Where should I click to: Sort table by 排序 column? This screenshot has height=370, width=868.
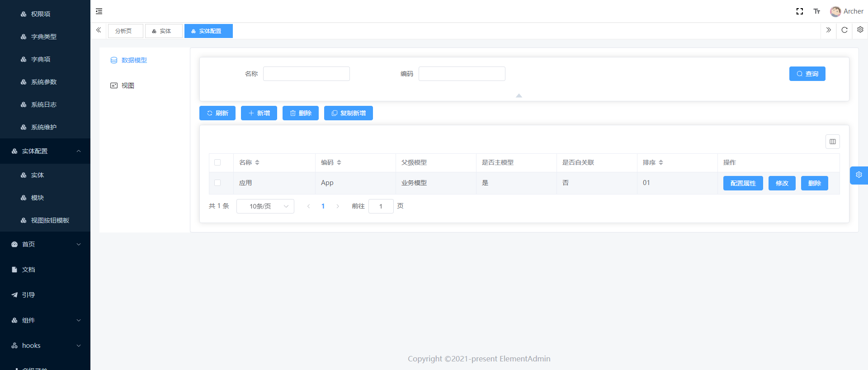pos(661,162)
